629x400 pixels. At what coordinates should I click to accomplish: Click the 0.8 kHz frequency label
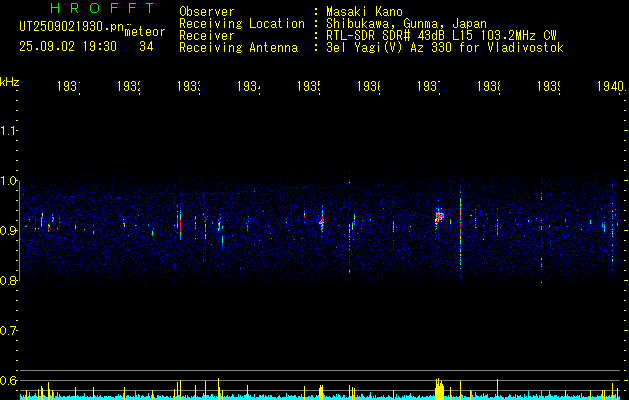coord(8,280)
